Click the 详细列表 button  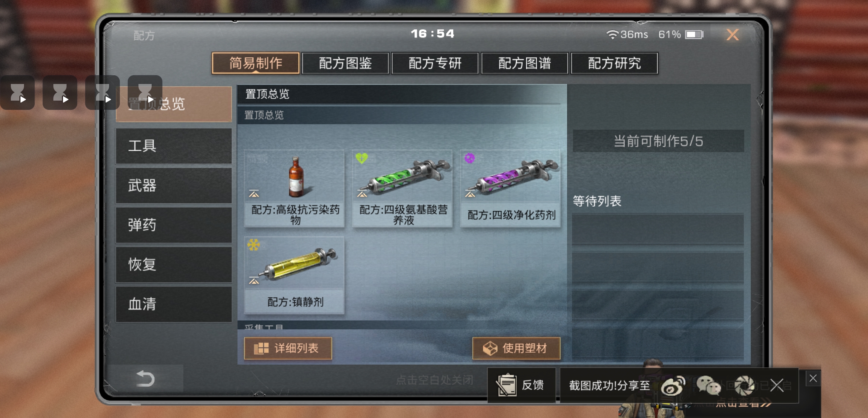coord(288,348)
